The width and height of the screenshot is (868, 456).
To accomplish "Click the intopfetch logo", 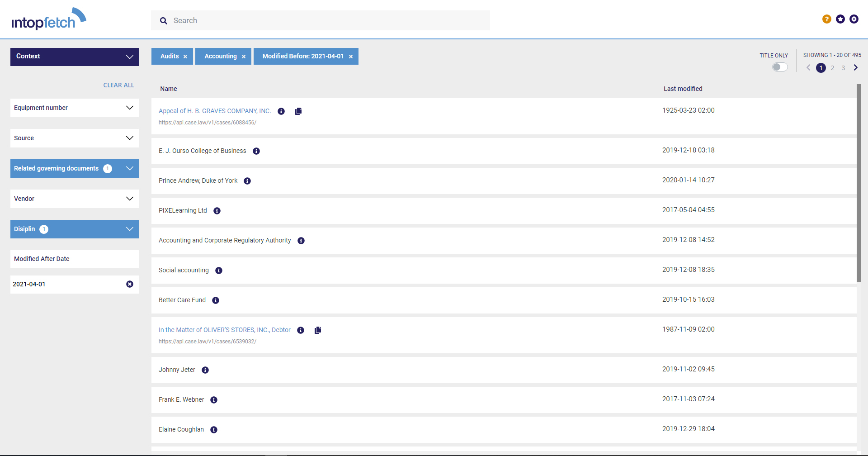I will point(49,19).
